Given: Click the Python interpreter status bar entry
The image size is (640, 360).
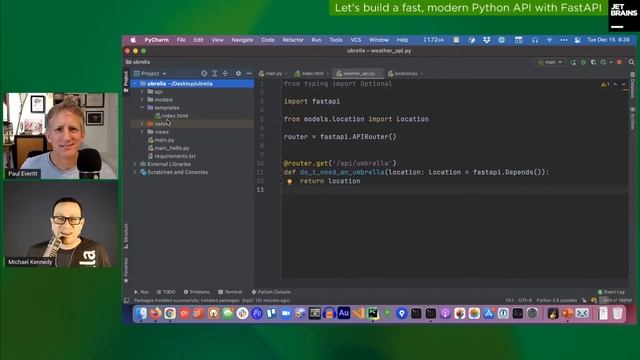Looking at the screenshot, I should tap(557, 300).
